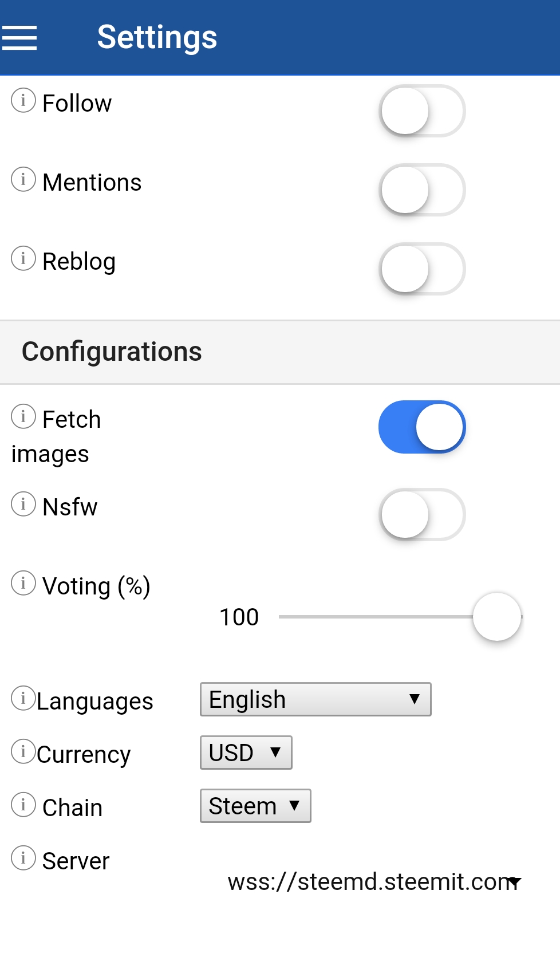Tap the info icon beside Nsfw

pyautogui.click(x=23, y=505)
